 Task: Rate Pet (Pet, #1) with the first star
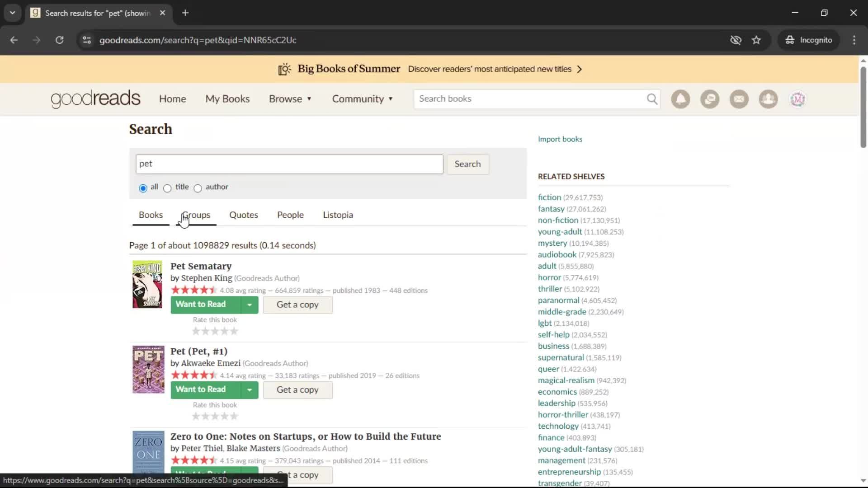click(196, 416)
